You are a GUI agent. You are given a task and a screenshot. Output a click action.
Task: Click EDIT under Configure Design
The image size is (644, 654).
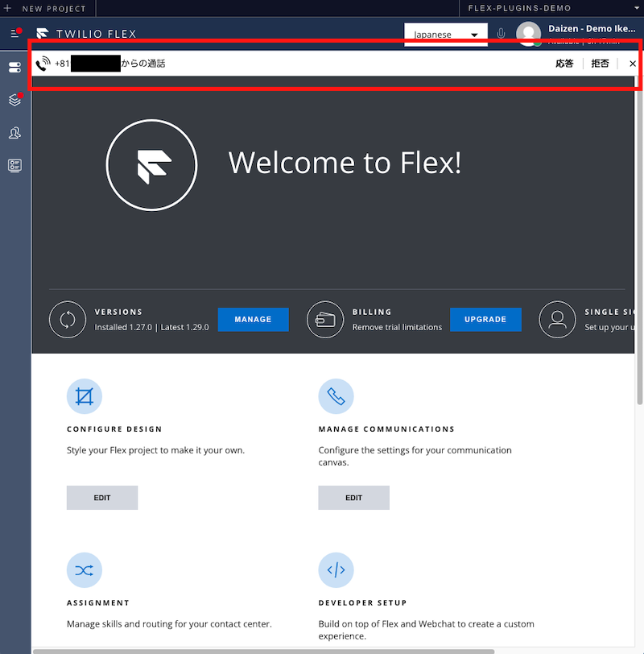pos(102,498)
